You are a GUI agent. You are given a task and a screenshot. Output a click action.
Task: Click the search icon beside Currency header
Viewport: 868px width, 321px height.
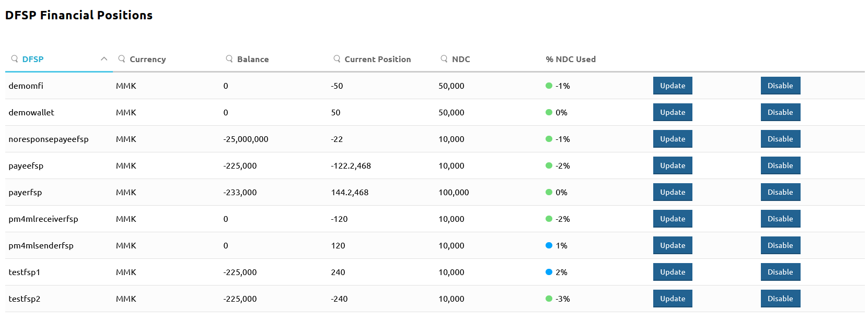pyautogui.click(x=122, y=59)
